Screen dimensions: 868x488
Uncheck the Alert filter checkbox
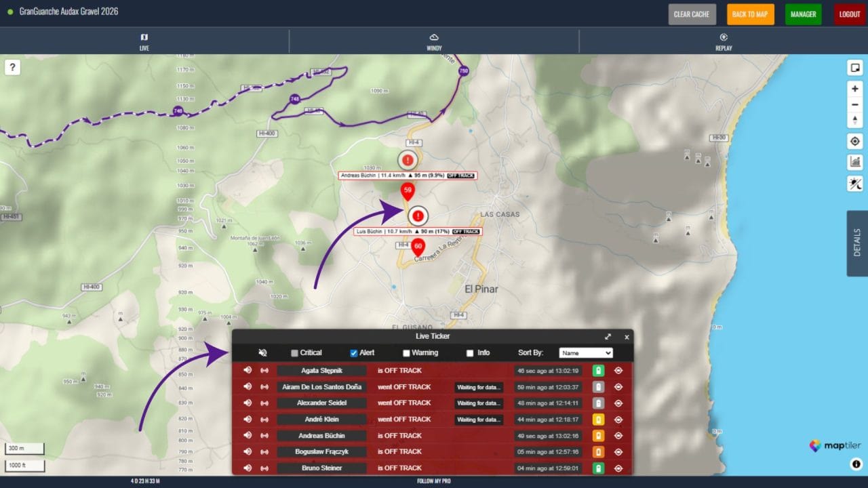click(353, 353)
